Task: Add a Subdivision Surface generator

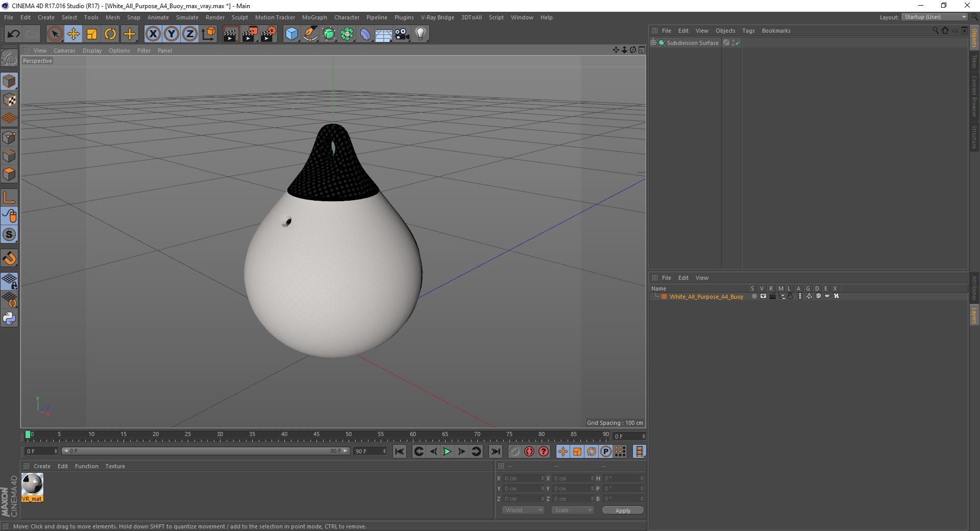Action: point(329,34)
